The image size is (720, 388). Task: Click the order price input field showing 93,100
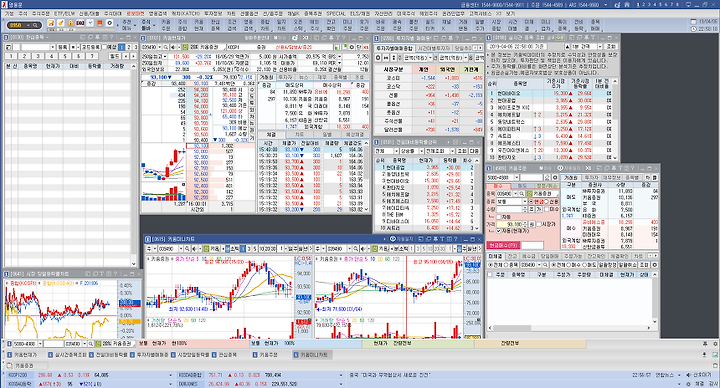coord(510,224)
